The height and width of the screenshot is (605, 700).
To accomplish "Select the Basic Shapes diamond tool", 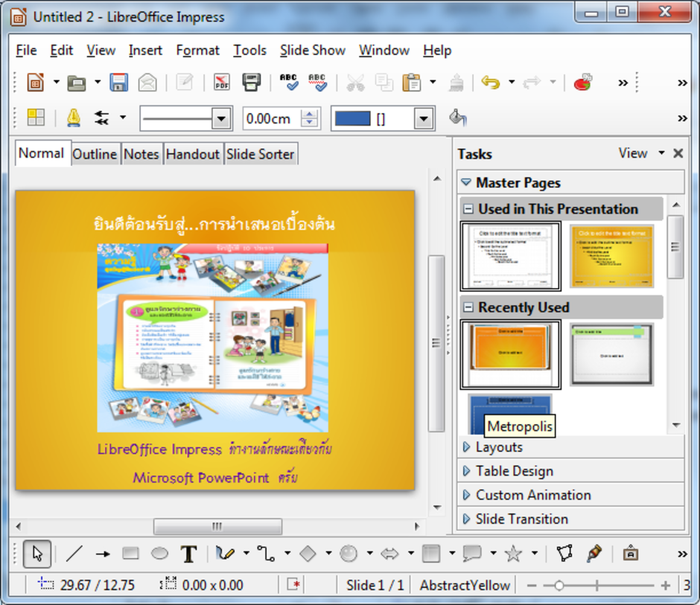I will coord(308,554).
